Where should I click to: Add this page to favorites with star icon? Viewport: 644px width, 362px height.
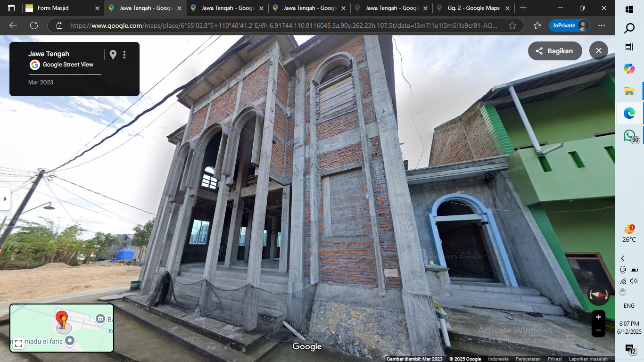coord(512,25)
